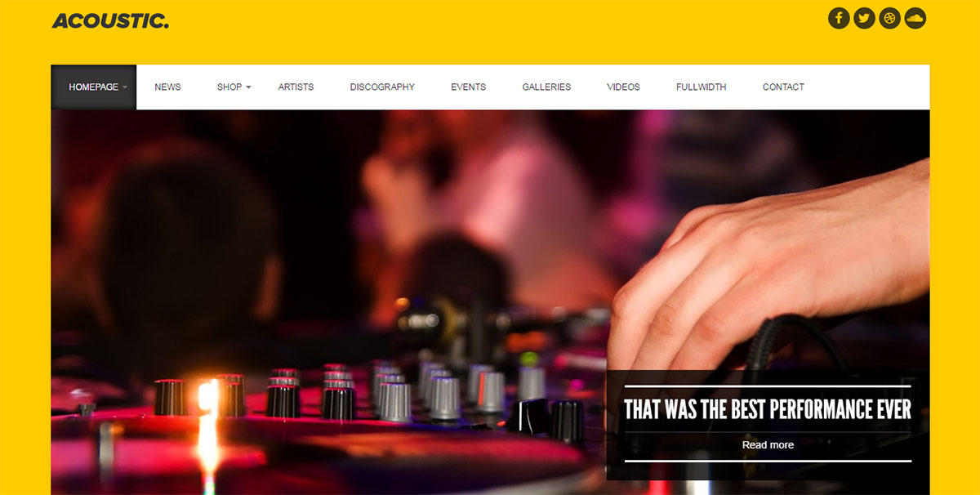The width and height of the screenshot is (980, 495).
Task: Go to the Videos section
Action: point(623,87)
